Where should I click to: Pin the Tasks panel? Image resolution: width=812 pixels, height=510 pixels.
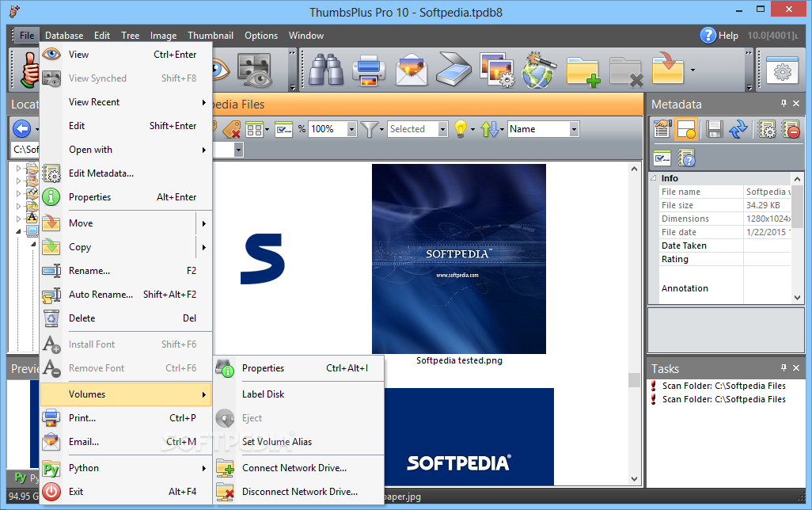tap(784, 367)
